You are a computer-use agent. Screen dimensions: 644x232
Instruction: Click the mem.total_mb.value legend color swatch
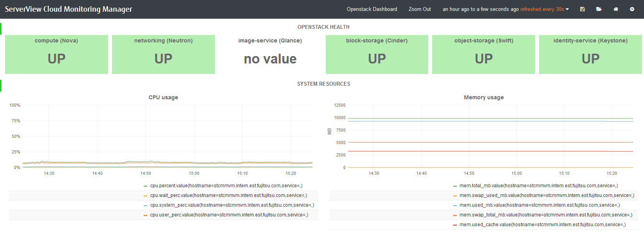[455, 186]
